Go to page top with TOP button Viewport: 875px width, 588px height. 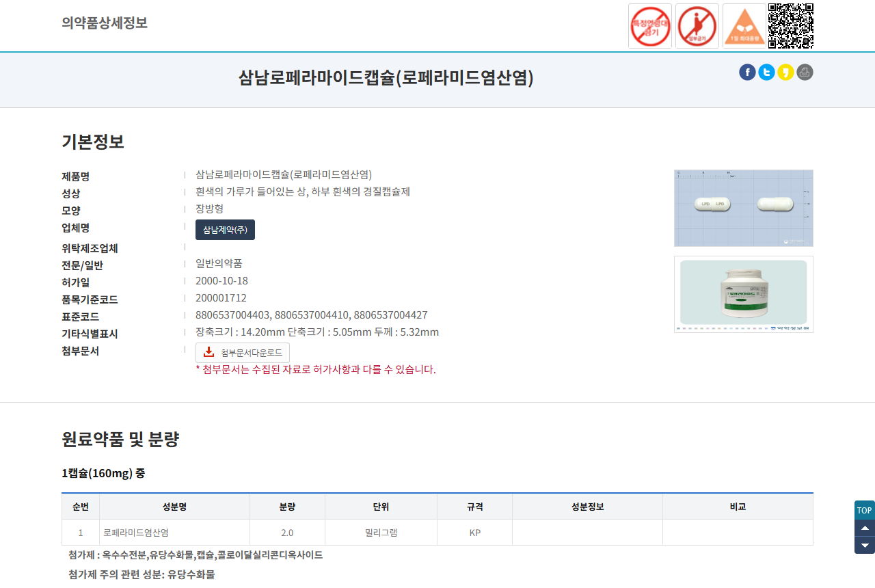pos(865,510)
